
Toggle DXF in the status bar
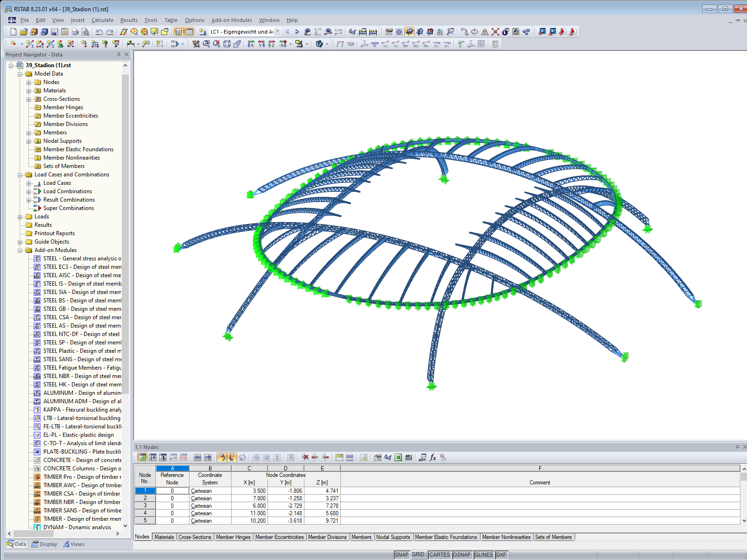501,554
